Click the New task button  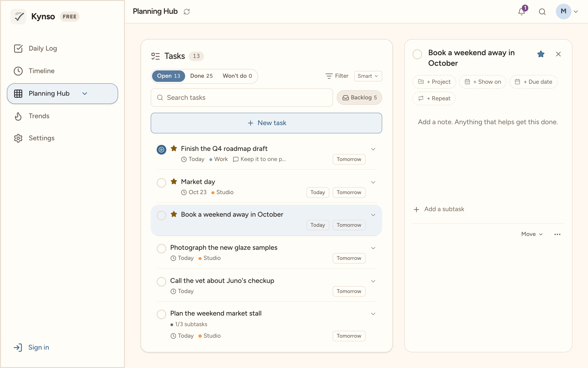pos(266,123)
